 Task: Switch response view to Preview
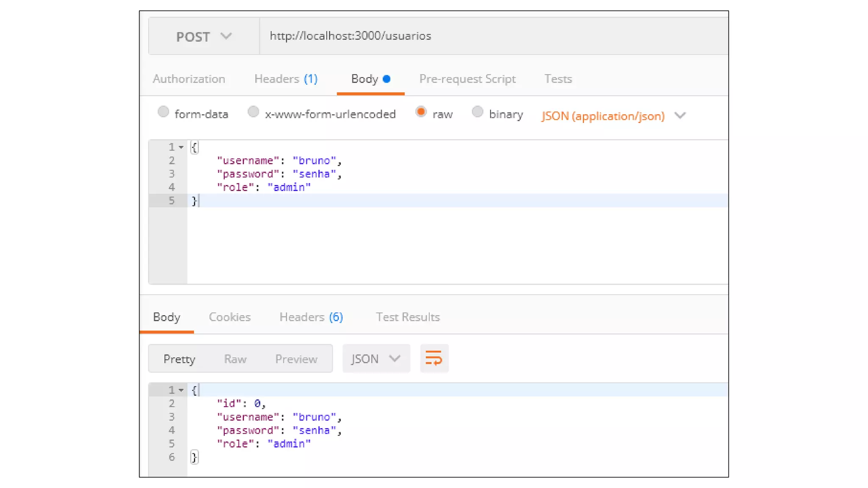pos(296,359)
